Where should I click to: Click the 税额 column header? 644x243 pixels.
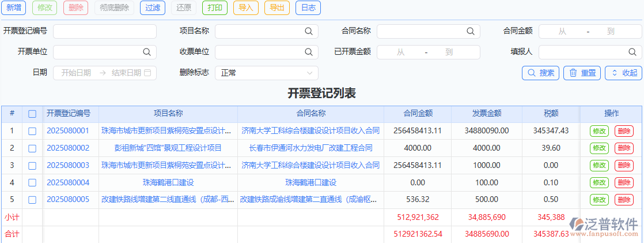pos(551,113)
